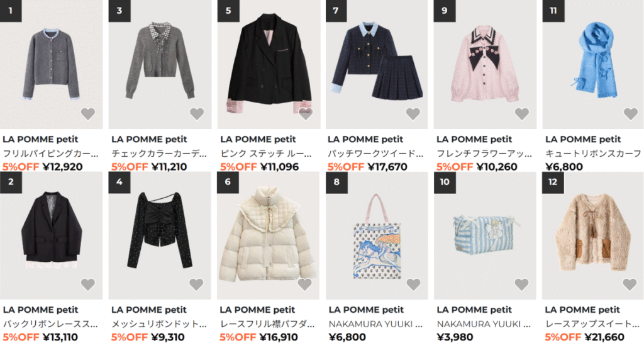Favorite the back ribbon lace jacket

87,284
